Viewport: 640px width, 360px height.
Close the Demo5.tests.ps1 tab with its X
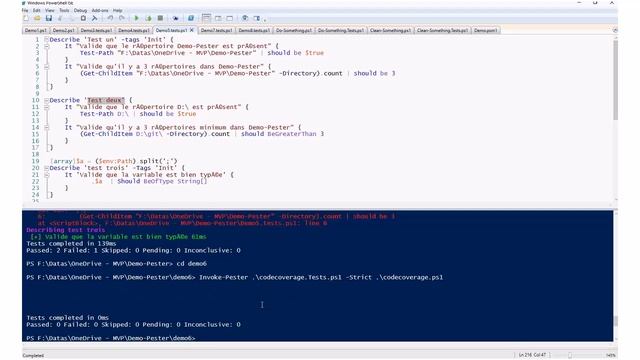(x=191, y=30)
